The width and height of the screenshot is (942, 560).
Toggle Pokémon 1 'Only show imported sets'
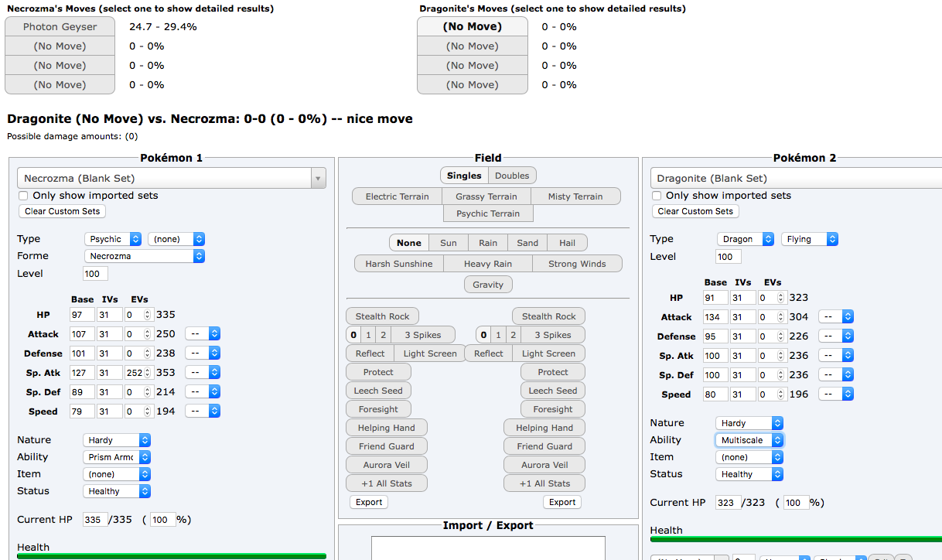click(x=23, y=196)
